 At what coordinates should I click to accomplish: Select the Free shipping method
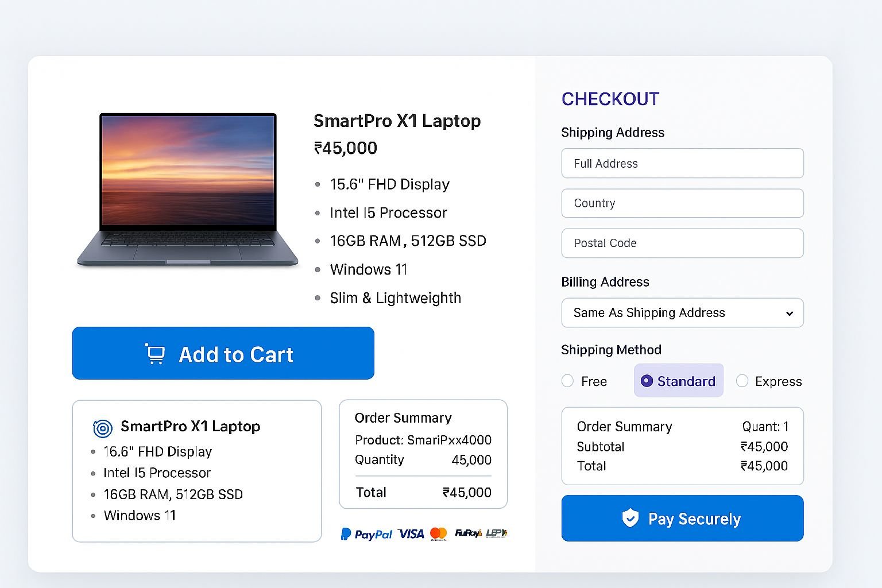567,381
